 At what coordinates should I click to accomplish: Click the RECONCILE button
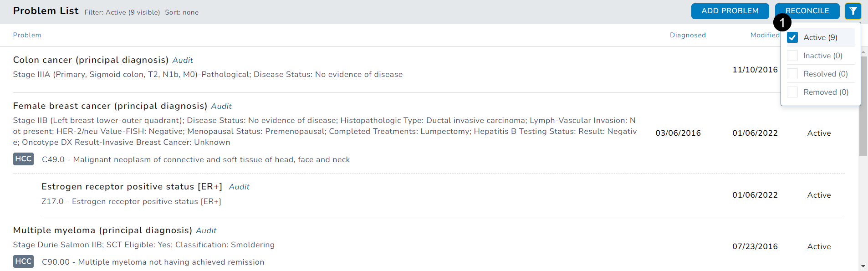coord(807,11)
